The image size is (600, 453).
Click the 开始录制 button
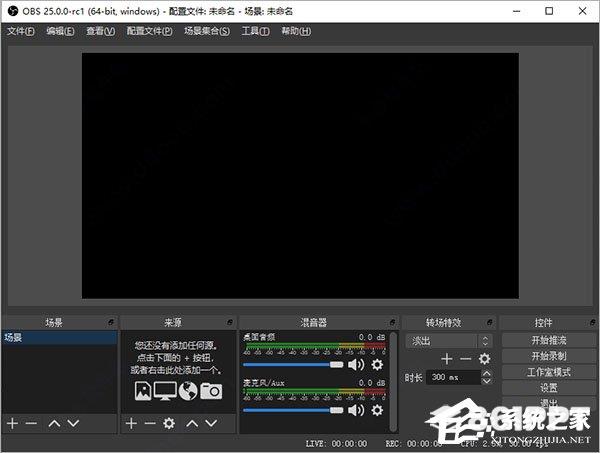point(549,356)
